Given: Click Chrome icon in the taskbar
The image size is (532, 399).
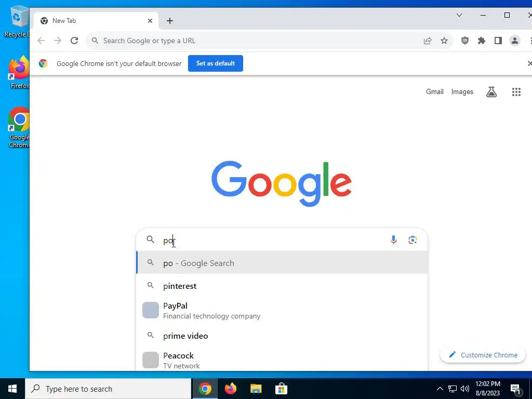Looking at the screenshot, I should click(x=205, y=389).
